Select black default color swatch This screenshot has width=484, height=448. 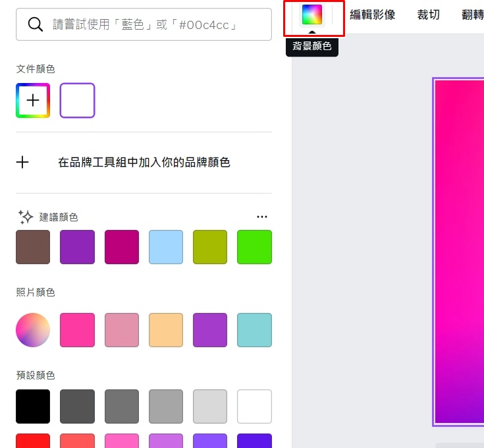coord(33,406)
